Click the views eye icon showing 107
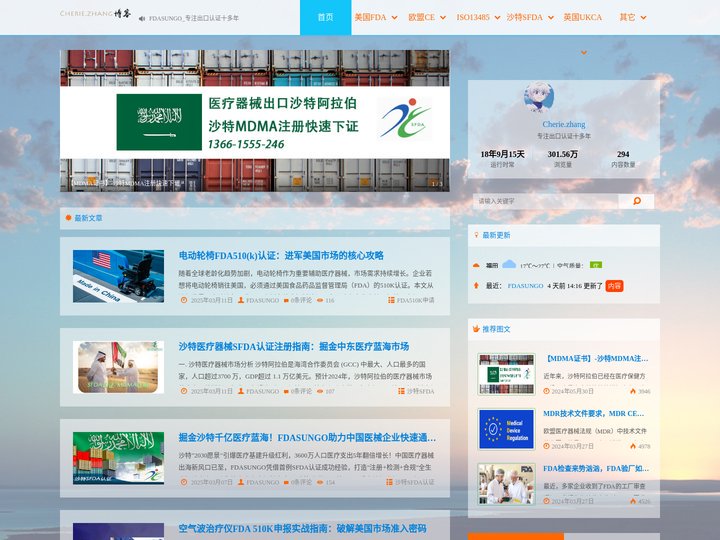This screenshot has width=720, height=540. click(320, 391)
